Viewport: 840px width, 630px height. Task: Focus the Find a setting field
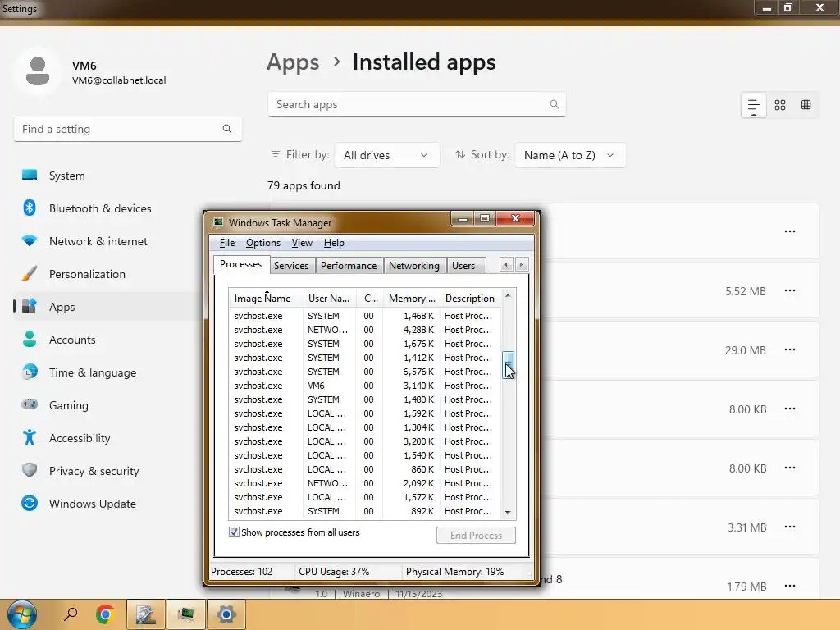(x=127, y=129)
